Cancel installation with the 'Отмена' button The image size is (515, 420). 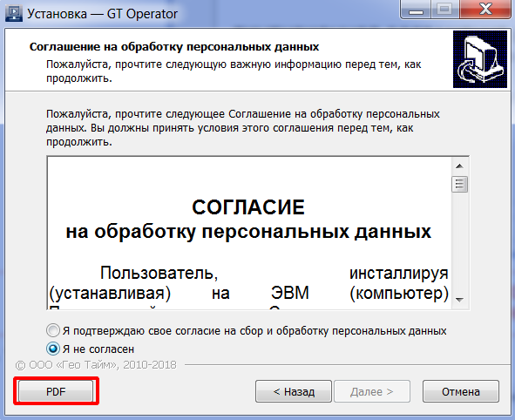coord(461,391)
